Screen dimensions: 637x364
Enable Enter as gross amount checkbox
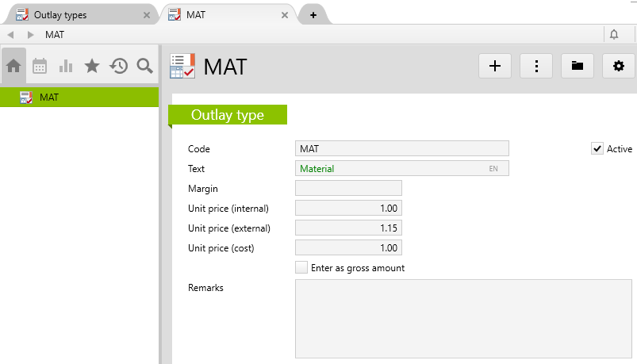tap(301, 268)
